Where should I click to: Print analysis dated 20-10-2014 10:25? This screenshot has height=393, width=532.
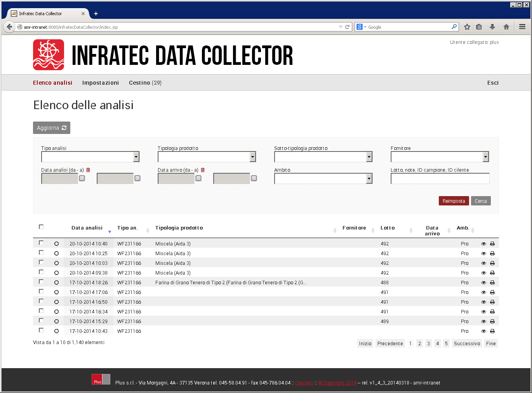click(x=492, y=254)
